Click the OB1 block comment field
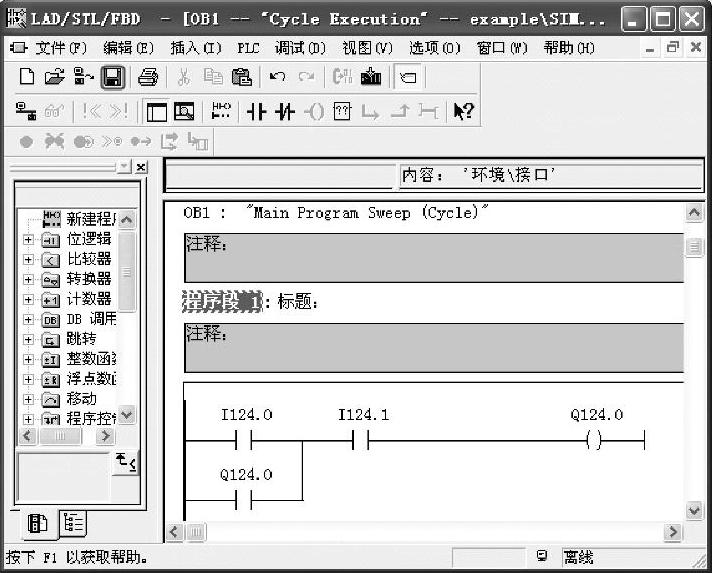Screen dimensions: 712x573 (434, 258)
